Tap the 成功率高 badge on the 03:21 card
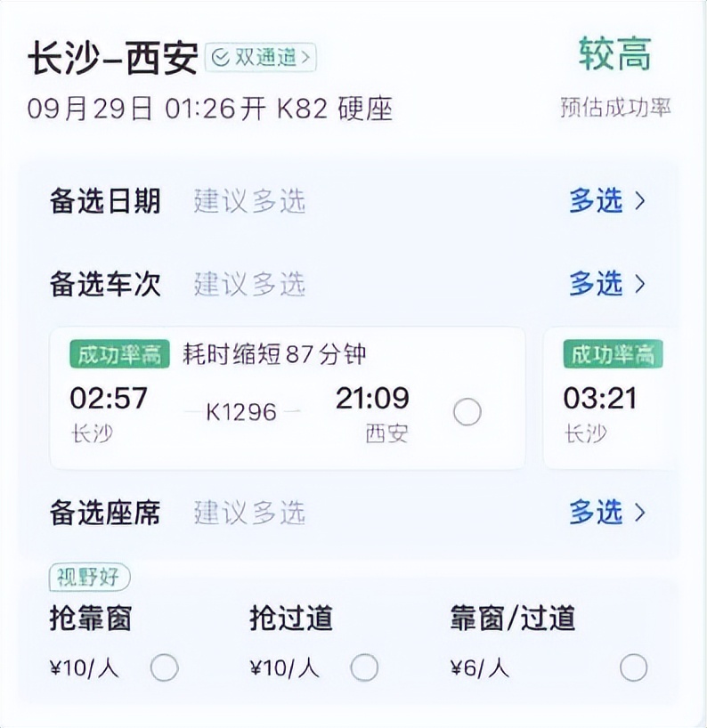The image size is (707, 728). point(612,354)
